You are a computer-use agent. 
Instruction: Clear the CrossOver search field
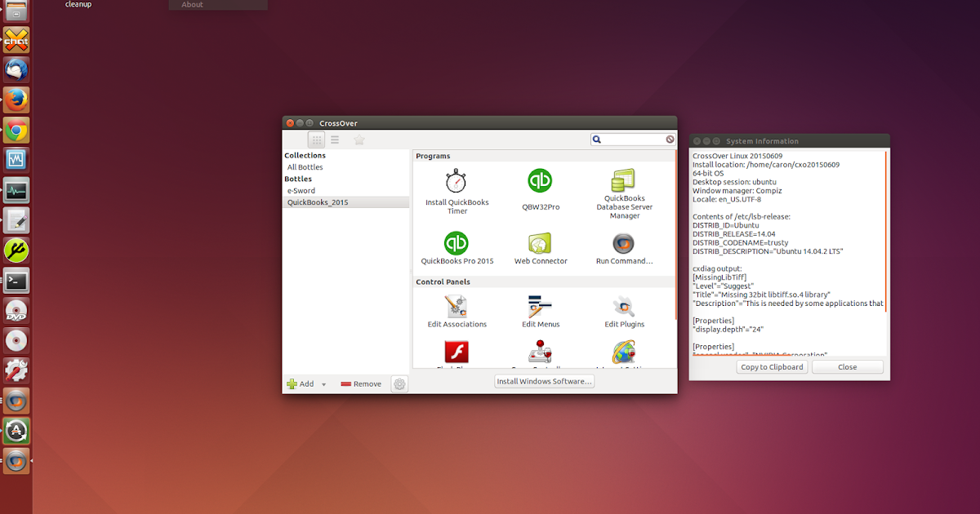[670, 140]
